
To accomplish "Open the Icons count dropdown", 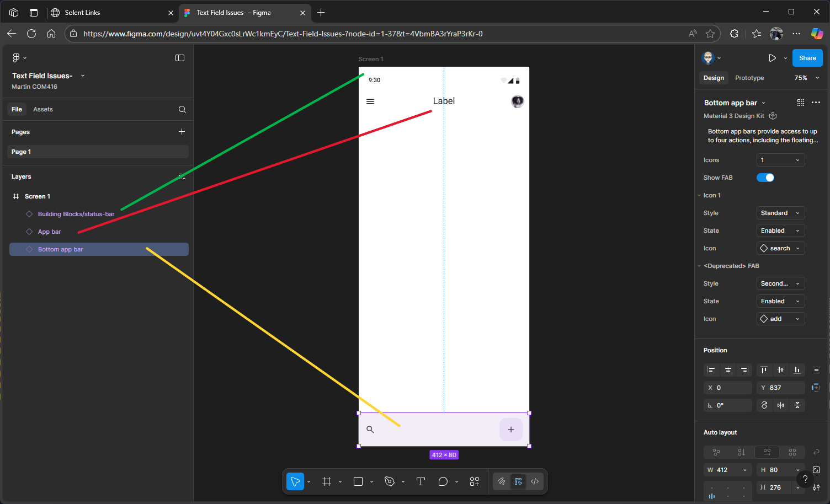I will 780,160.
